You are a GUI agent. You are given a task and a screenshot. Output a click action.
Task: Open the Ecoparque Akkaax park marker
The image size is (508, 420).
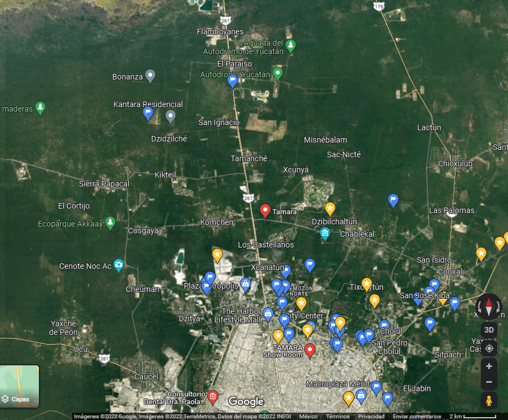coord(110,223)
